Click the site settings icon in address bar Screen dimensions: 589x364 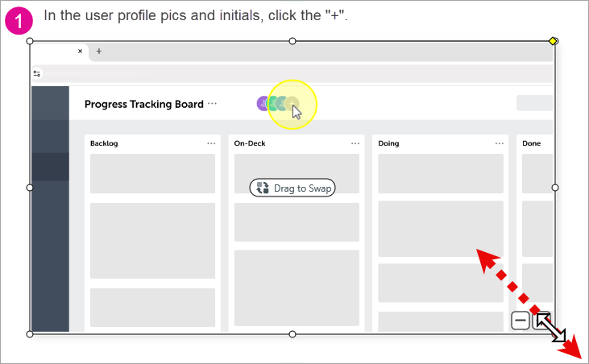37,73
